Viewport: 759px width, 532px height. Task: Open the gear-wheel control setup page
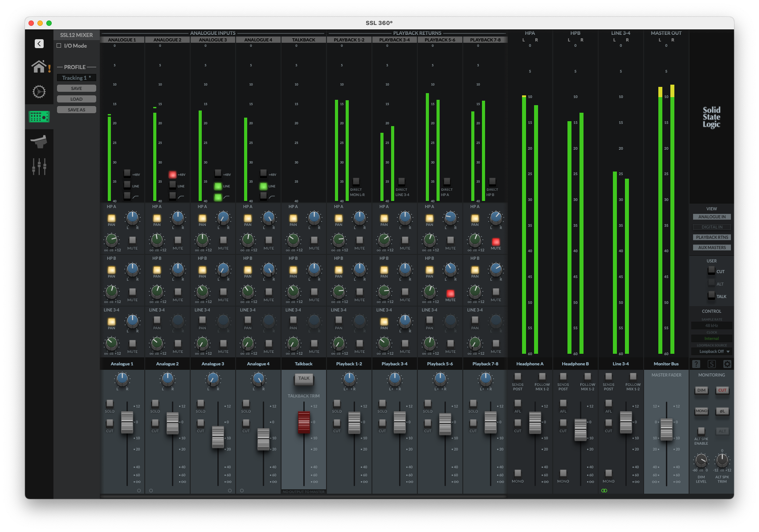tap(39, 92)
